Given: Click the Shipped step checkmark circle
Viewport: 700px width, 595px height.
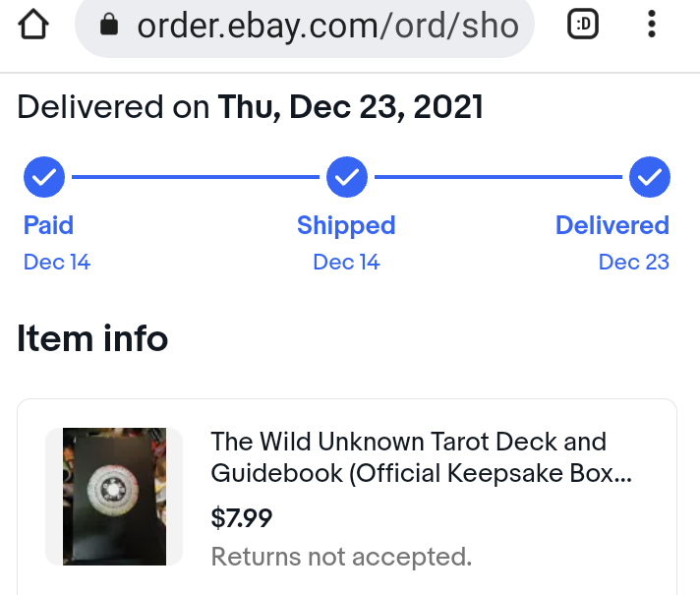Looking at the screenshot, I should tap(346, 178).
